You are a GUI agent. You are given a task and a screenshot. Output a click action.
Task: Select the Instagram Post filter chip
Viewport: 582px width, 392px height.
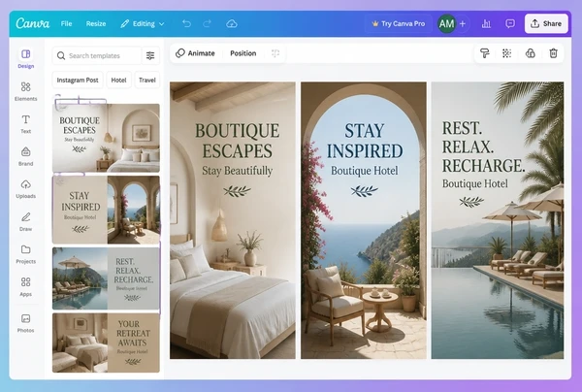pos(78,81)
